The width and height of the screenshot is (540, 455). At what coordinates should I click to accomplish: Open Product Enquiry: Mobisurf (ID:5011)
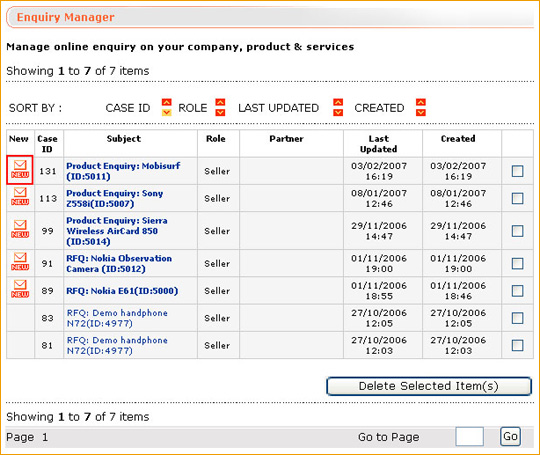[x=123, y=171]
